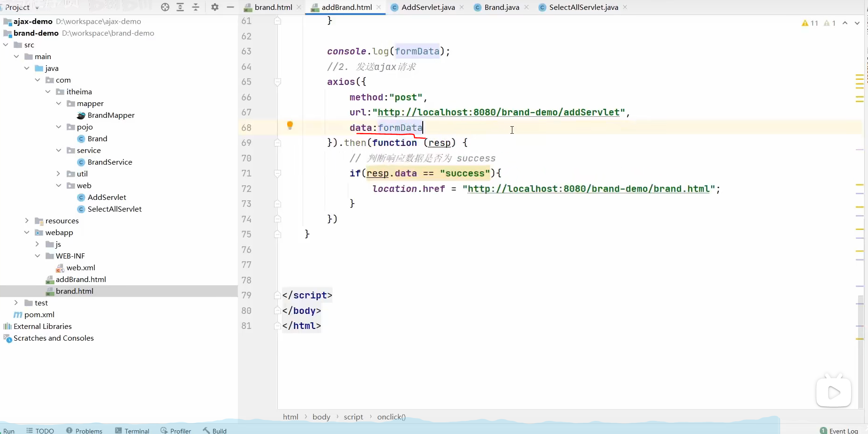Open the Build tool window
The width and height of the screenshot is (868, 434).
pyautogui.click(x=215, y=431)
